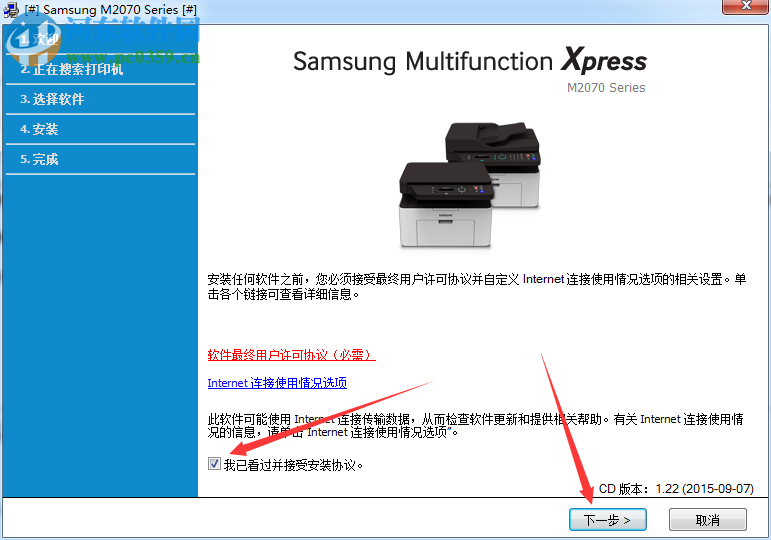Click the 下一步 (Next) button
The image size is (771, 540).
coord(607,519)
